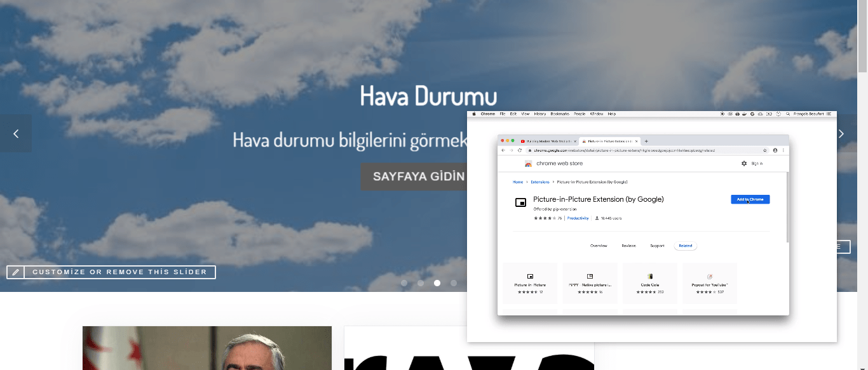Close the YouTube tab in overlay Chrome
This screenshot has width=868, height=370.
[575, 141]
